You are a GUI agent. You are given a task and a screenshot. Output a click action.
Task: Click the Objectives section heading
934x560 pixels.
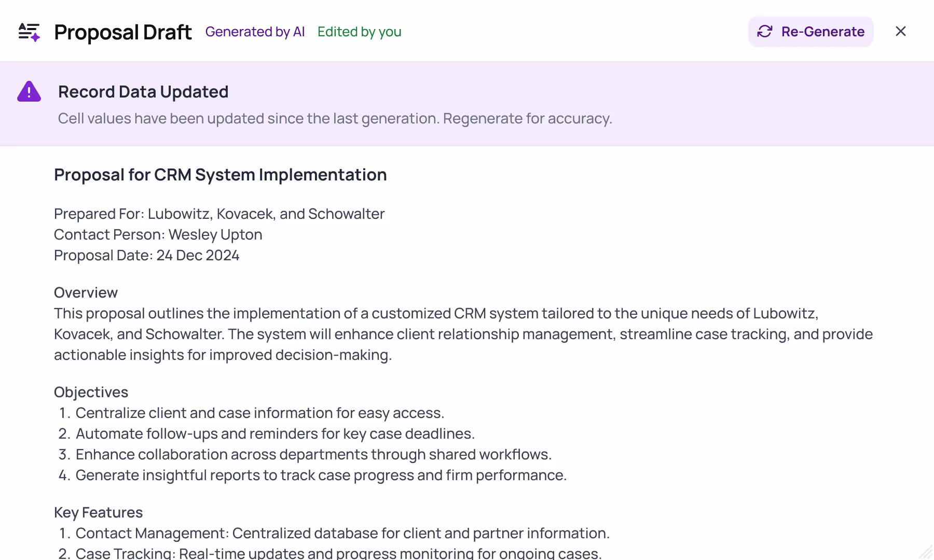91,392
